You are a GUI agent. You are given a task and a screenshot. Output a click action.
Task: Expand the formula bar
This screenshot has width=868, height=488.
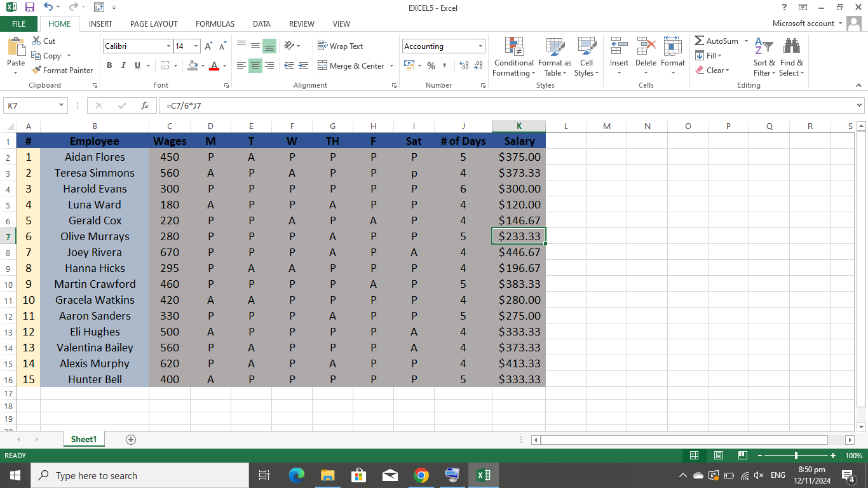pos(860,105)
